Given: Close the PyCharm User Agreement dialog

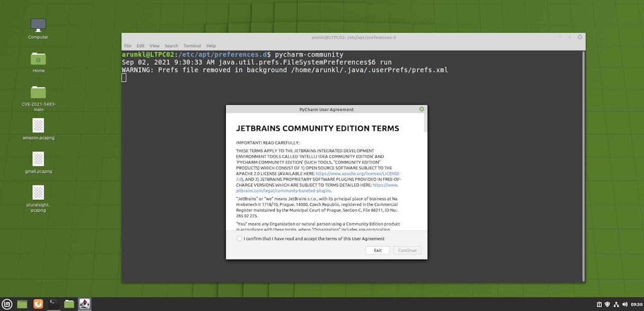Looking at the screenshot, I should click(421, 109).
